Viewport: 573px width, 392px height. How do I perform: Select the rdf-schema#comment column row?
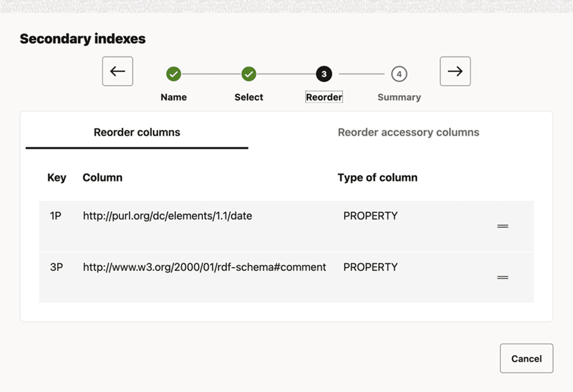point(204,268)
